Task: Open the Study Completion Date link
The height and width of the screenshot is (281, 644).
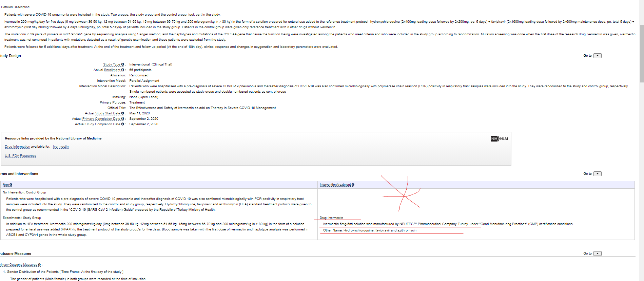Action: (x=103, y=124)
